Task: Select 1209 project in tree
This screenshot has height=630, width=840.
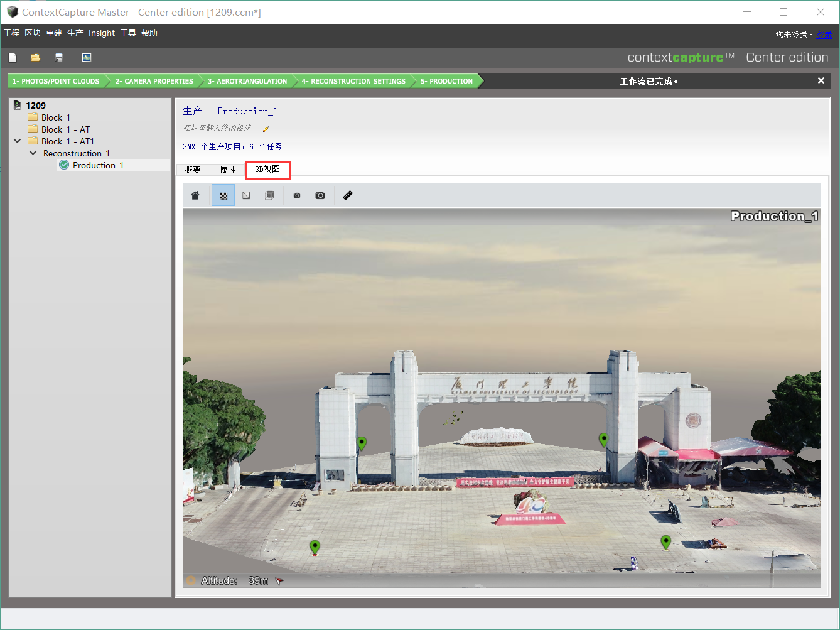Action: coord(36,106)
